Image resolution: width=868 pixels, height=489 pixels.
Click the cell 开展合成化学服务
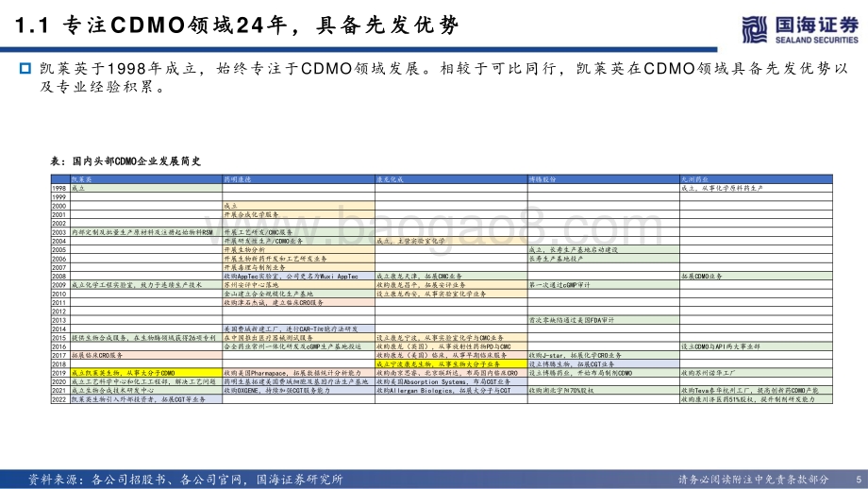coord(298,215)
